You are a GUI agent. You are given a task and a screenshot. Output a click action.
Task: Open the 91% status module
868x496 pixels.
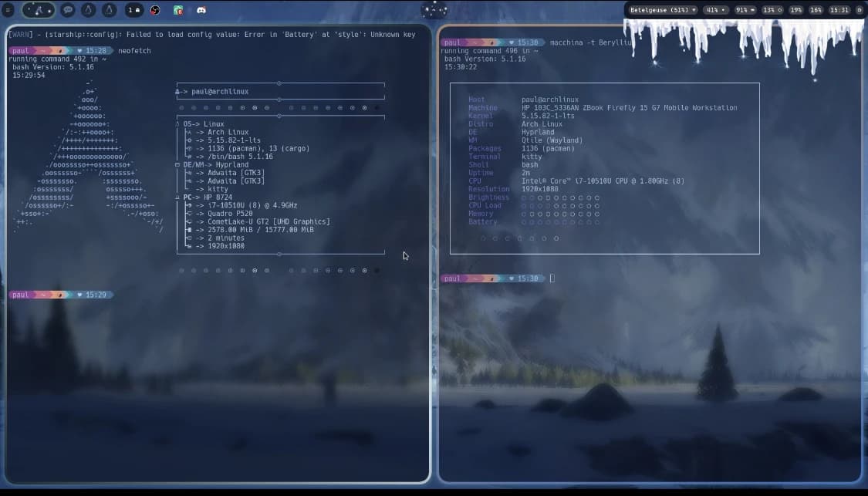click(x=745, y=10)
